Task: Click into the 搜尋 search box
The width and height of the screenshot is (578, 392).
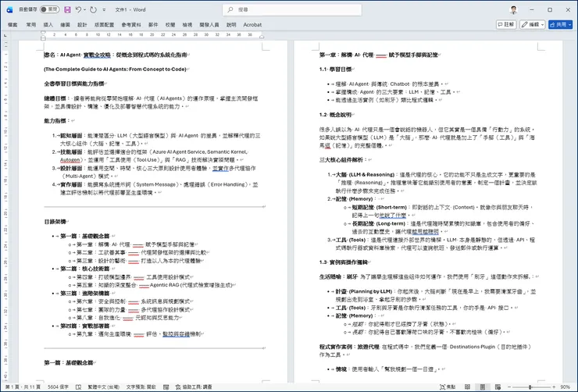Action: point(292,9)
